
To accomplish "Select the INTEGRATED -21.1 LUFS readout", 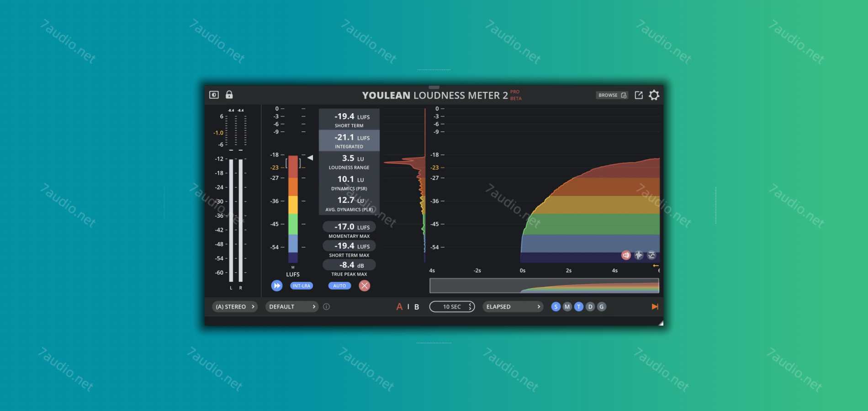I will (x=349, y=141).
